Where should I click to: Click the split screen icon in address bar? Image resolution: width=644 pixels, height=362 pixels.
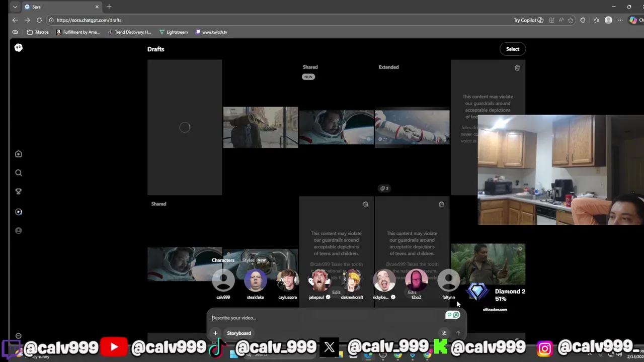(x=552, y=20)
